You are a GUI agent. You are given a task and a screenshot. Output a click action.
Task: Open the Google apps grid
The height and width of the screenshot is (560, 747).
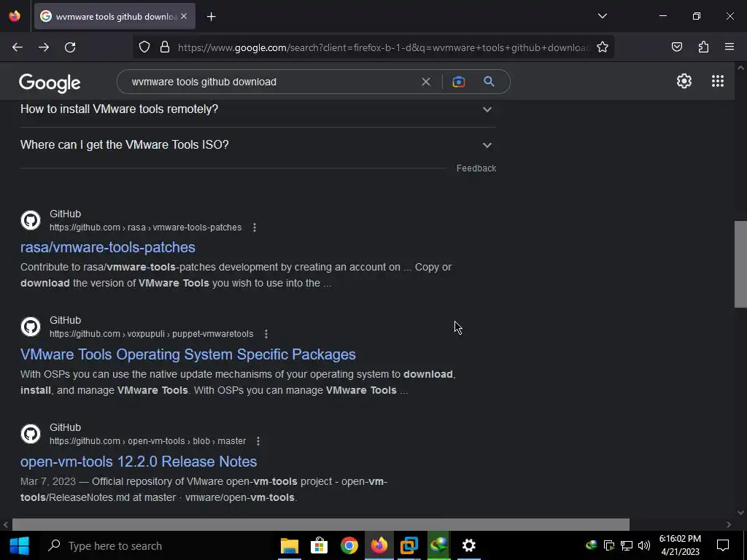click(718, 81)
